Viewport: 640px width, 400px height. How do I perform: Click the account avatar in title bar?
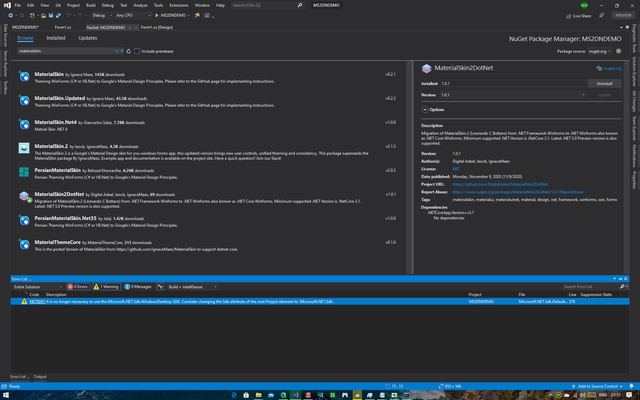click(584, 5)
